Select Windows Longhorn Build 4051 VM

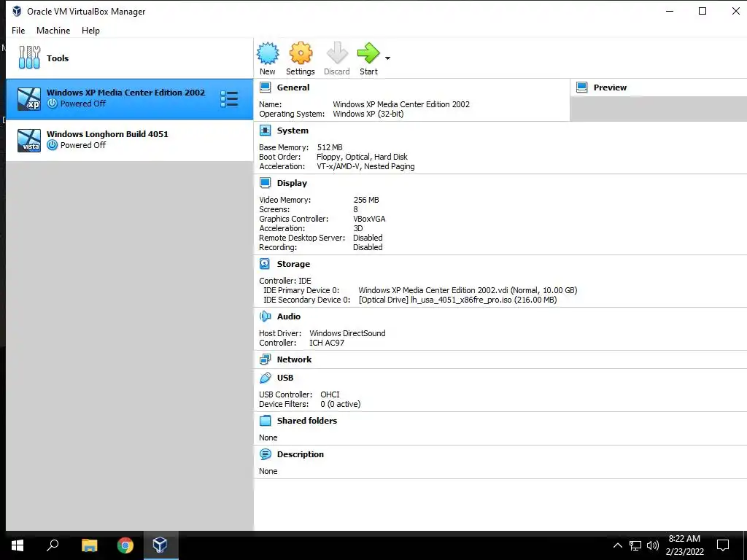click(x=130, y=140)
